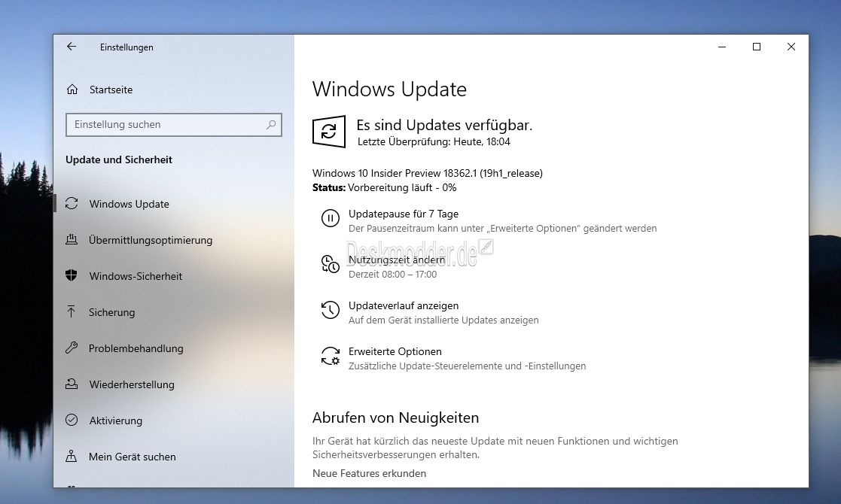Click the Status: Vorbereitung läuft - 0% line
The height and width of the screenshot is (504, 841).
pos(385,187)
